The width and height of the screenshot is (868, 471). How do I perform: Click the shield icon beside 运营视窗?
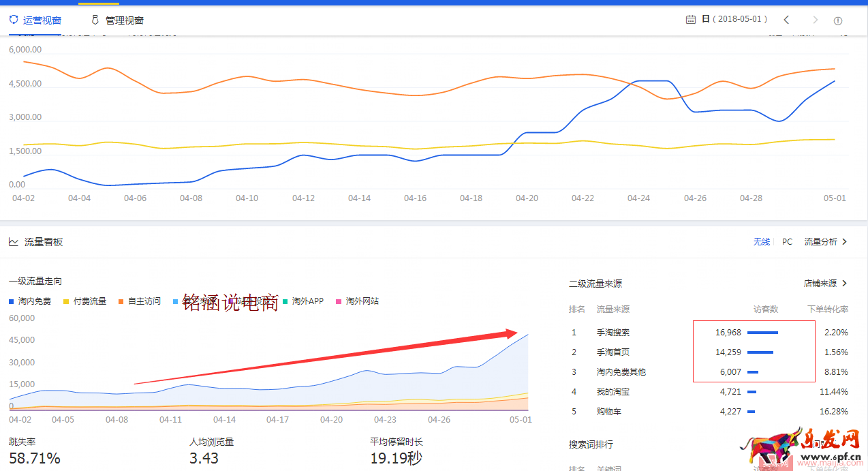[x=13, y=20]
